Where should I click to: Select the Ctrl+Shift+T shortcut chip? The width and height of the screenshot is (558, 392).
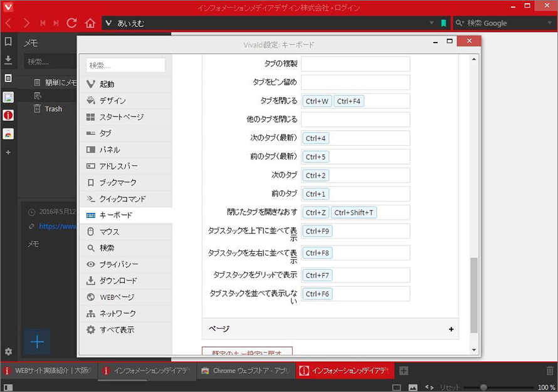[x=354, y=212]
